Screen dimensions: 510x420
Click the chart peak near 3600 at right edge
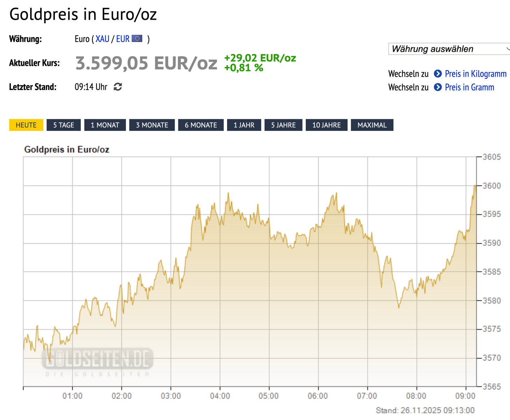tap(475, 186)
